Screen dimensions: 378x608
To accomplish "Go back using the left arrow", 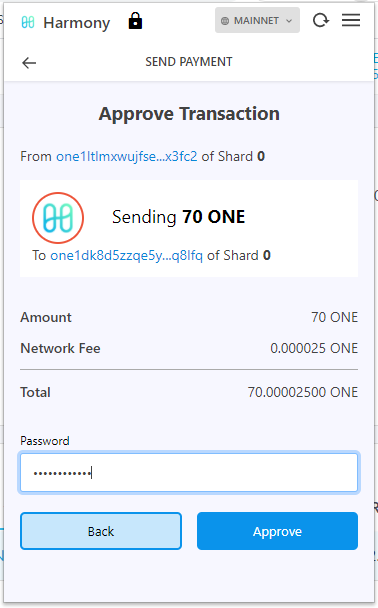I will point(29,62).
